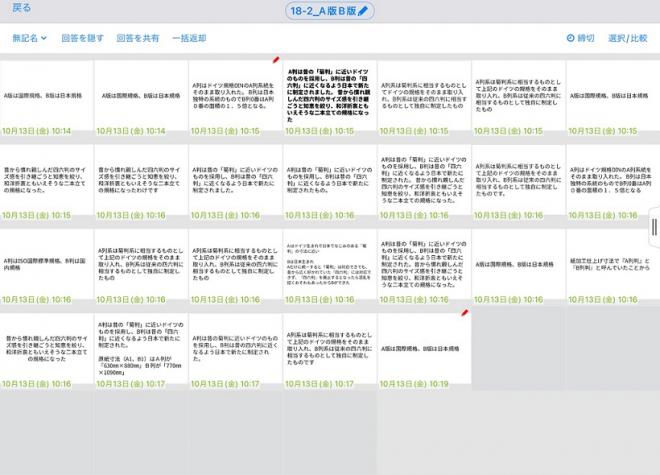Select the card starting with 紙加工仕上げ寸法

point(610,264)
